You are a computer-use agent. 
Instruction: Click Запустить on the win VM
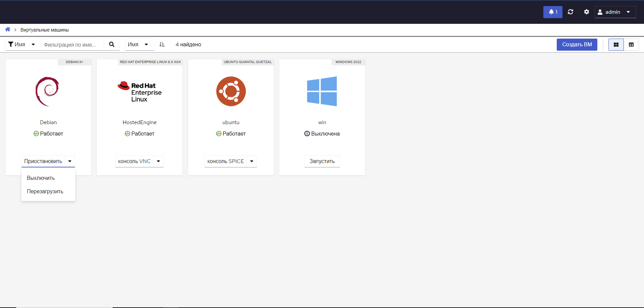pyautogui.click(x=322, y=161)
